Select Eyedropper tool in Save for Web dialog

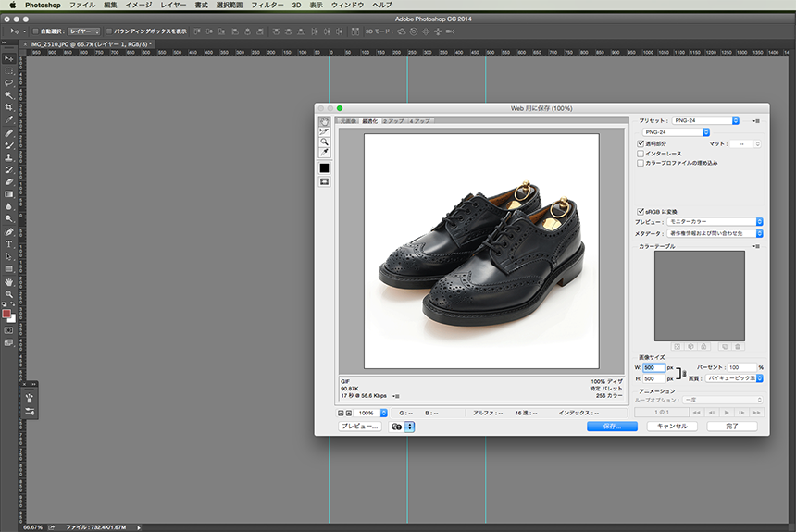pos(324,153)
